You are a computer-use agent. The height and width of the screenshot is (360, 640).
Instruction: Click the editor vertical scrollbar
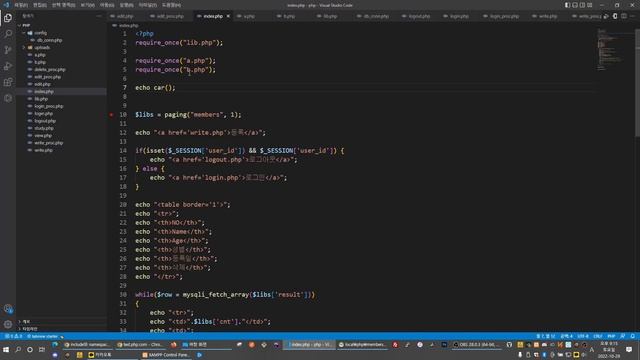pyautogui.click(x=637, y=82)
